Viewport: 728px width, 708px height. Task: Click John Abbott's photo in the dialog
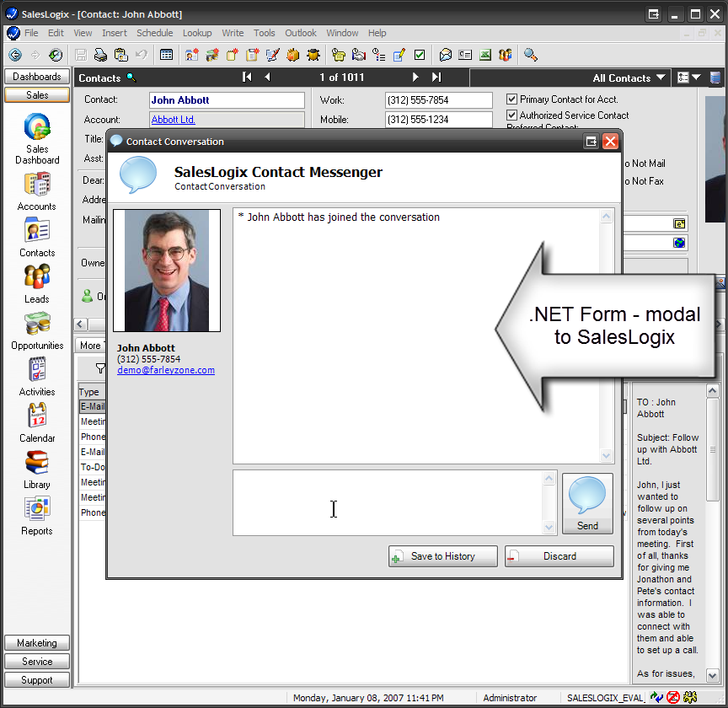[x=167, y=271]
